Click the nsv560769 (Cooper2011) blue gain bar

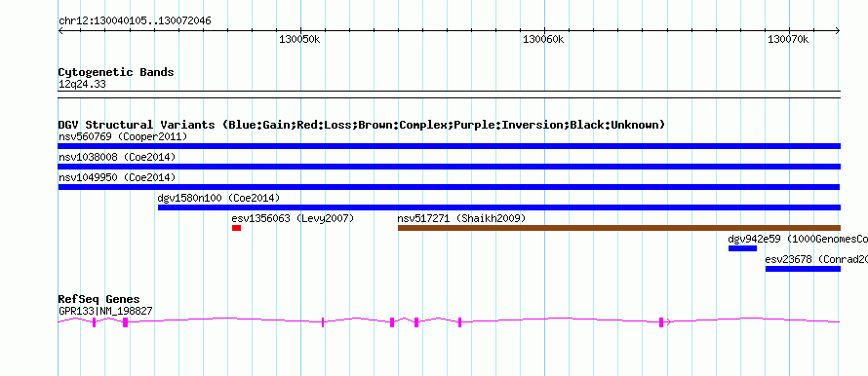[450, 146]
